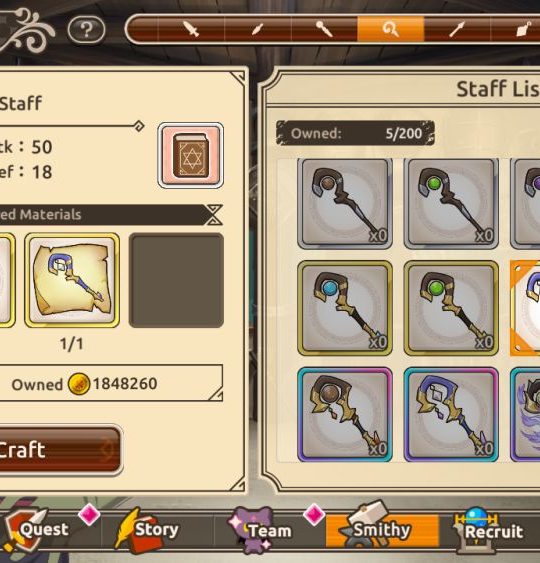Image resolution: width=540 pixels, height=563 pixels.
Task: Open the Recruit menu
Action: click(x=493, y=531)
